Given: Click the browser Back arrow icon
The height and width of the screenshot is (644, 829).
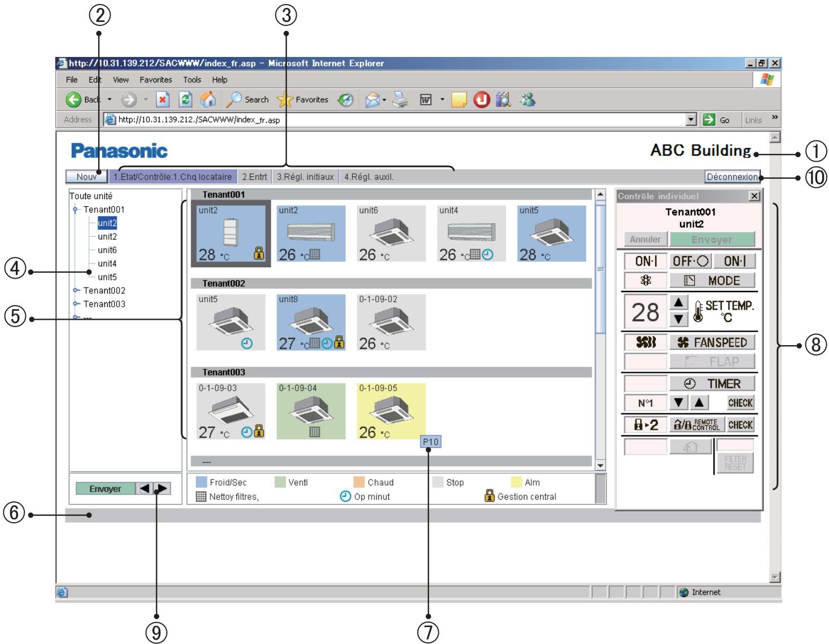Looking at the screenshot, I should (x=74, y=100).
